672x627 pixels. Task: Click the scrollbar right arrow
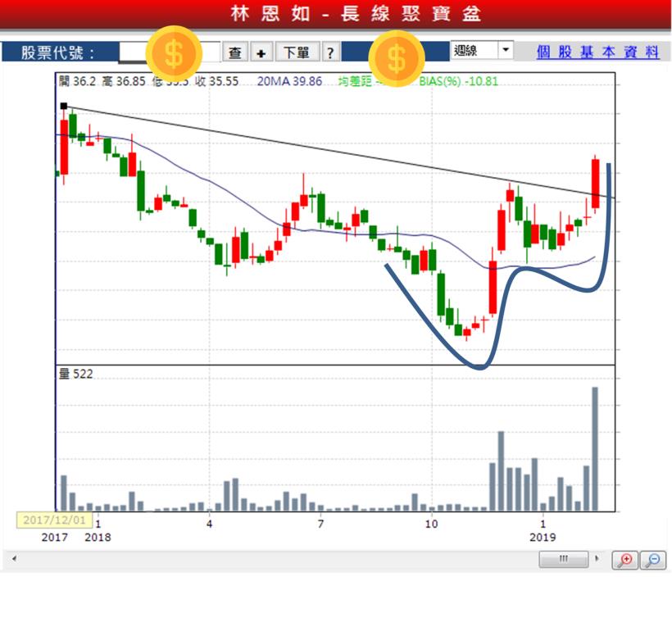click(x=597, y=558)
